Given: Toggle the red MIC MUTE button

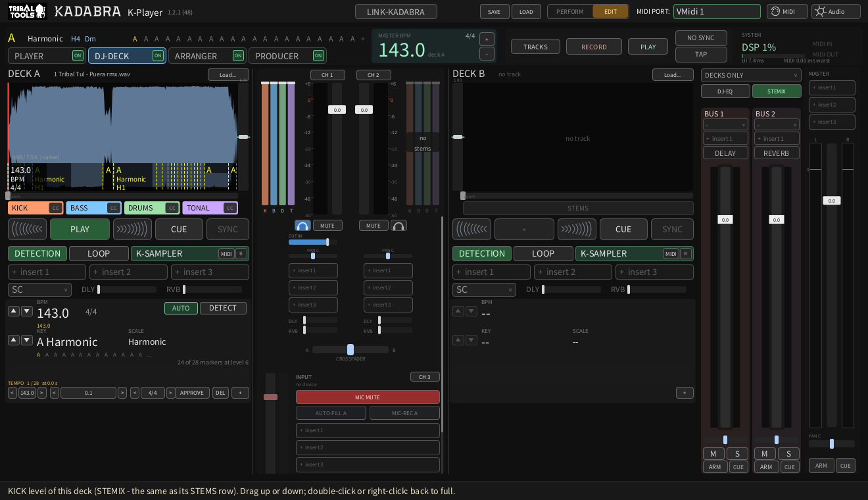Looking at the screenshot, I should pyautogui.click(x=368, y=397).
